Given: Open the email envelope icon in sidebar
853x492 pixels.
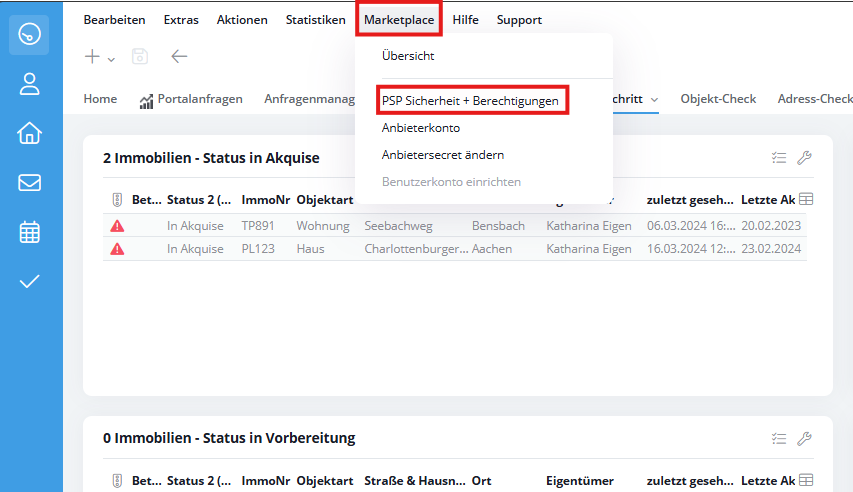Looking at the screenshot, I should click(30, 182).
